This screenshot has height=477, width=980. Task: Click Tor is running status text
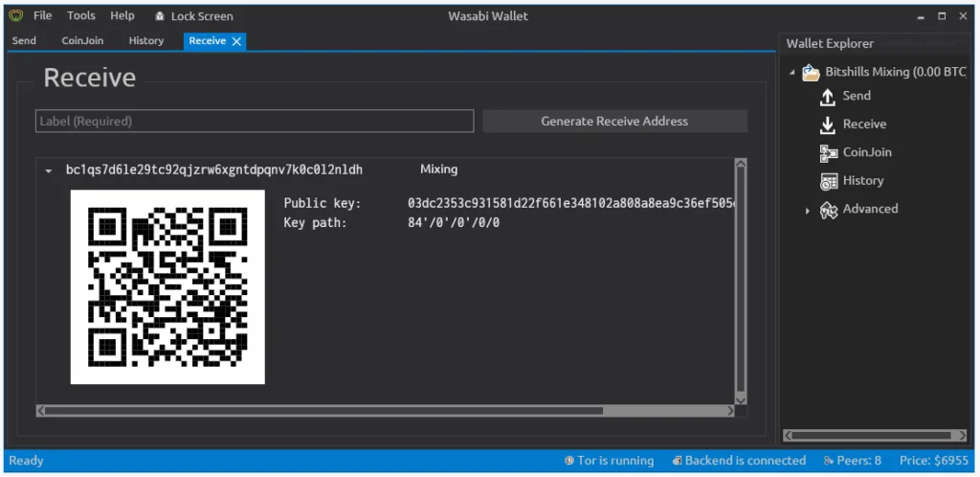click(x=615, y=461)
